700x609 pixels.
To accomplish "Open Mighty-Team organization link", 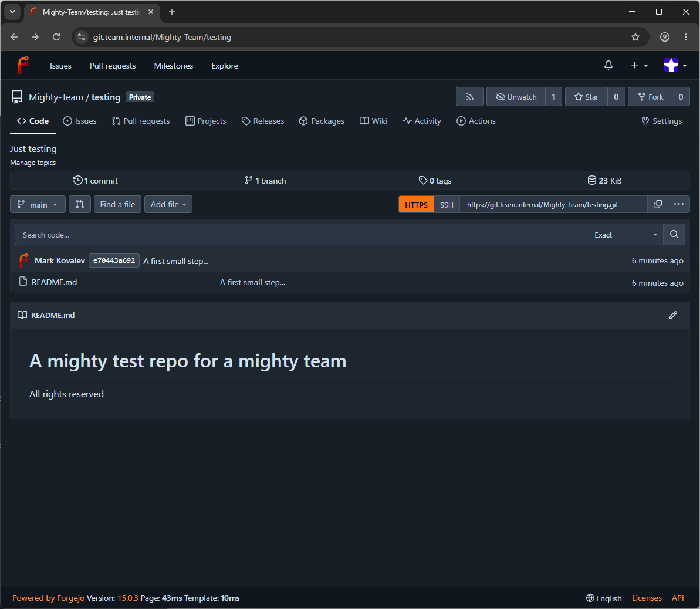I will coord(56,97).
